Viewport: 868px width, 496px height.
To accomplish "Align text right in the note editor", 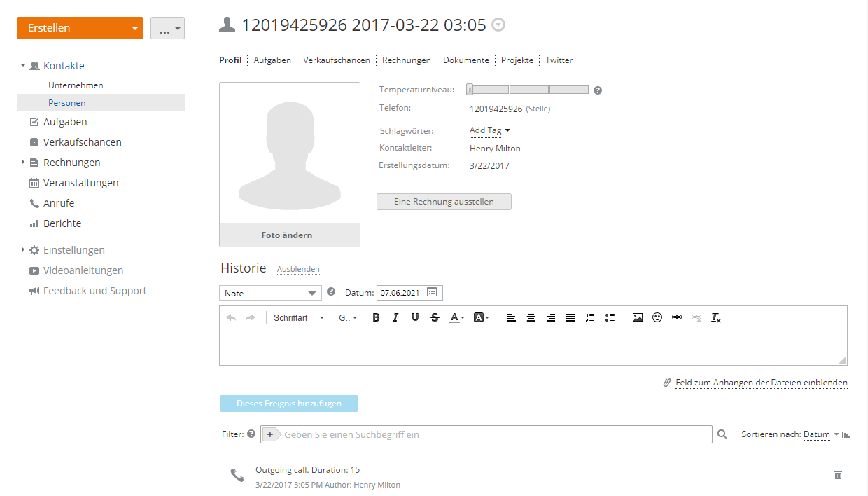I will [x=551, y=317].
